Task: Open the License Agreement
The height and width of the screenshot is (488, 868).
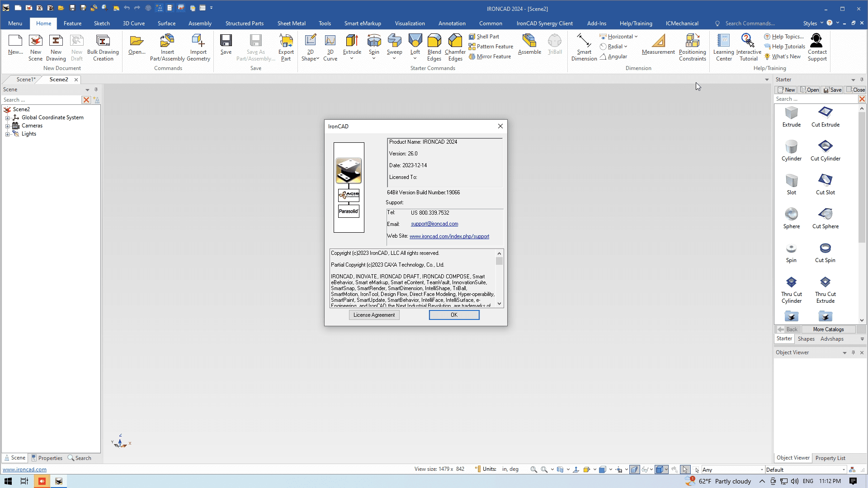Action: tap(374, 315)
